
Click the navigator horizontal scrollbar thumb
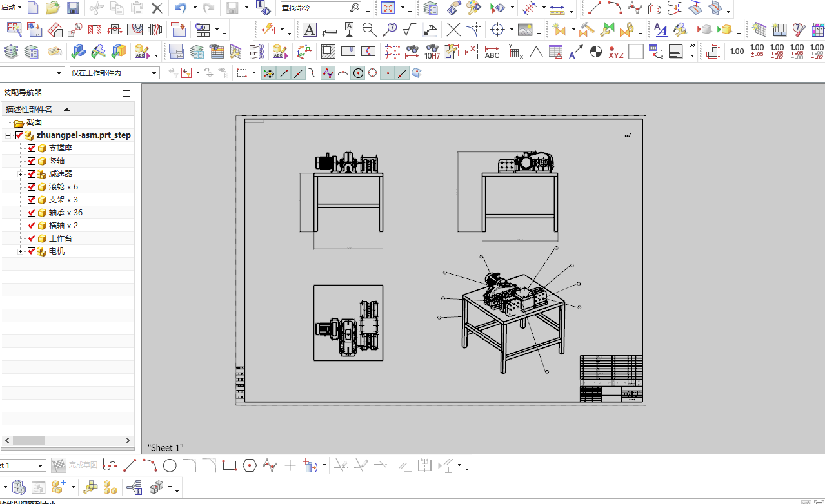[x=28, y=440]
